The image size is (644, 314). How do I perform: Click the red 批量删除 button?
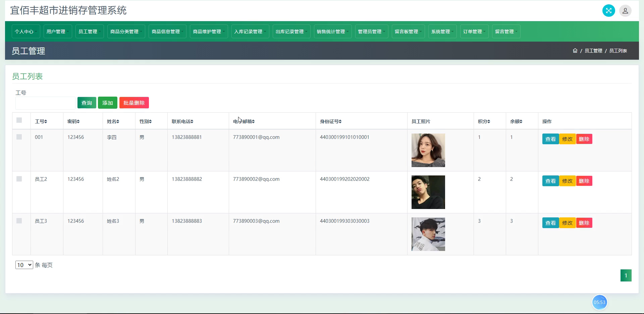[134, 103]
